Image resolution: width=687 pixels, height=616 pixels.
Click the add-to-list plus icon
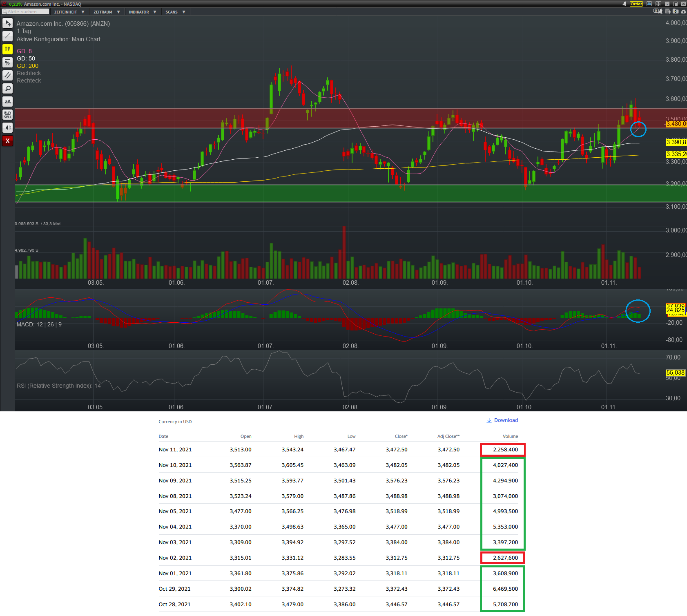tap(668, 11)
